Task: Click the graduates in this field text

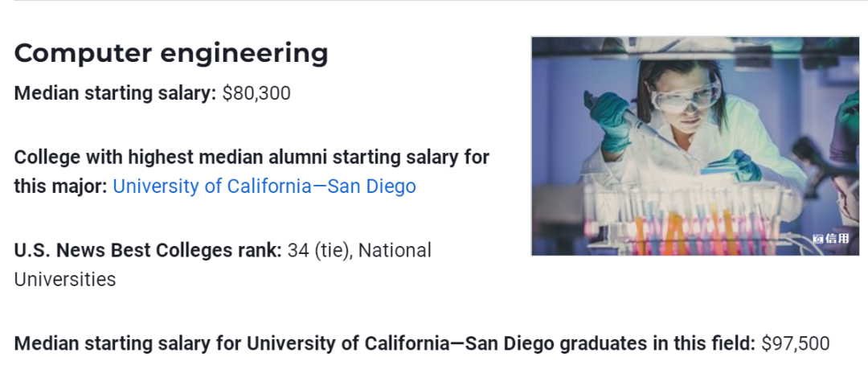Action: (657, 343)
